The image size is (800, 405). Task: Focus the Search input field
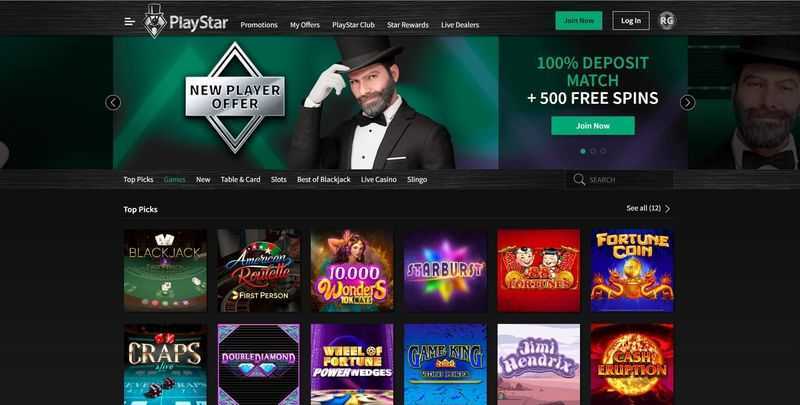tap(620, 180)
